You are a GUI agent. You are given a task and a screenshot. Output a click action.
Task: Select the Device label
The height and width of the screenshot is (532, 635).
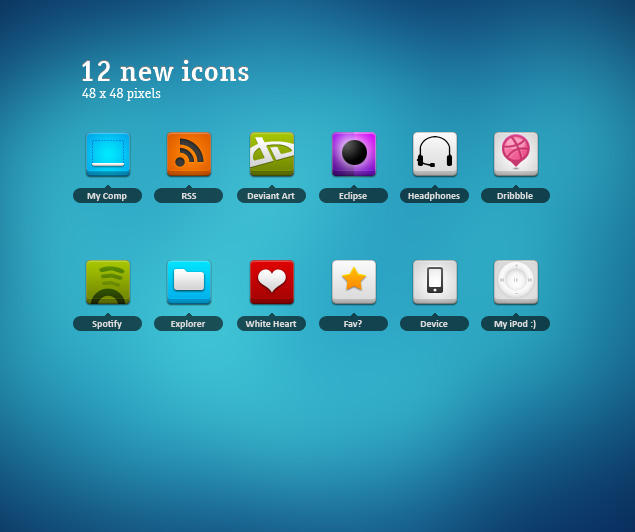tap(435, 323)
